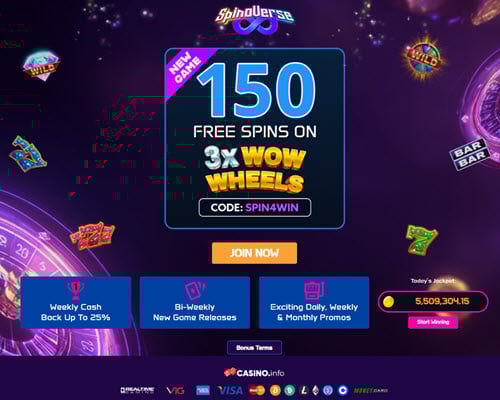Click the pink Start Winning button
The height and width of the screenshot is (400, 500).
pos(433,322)
